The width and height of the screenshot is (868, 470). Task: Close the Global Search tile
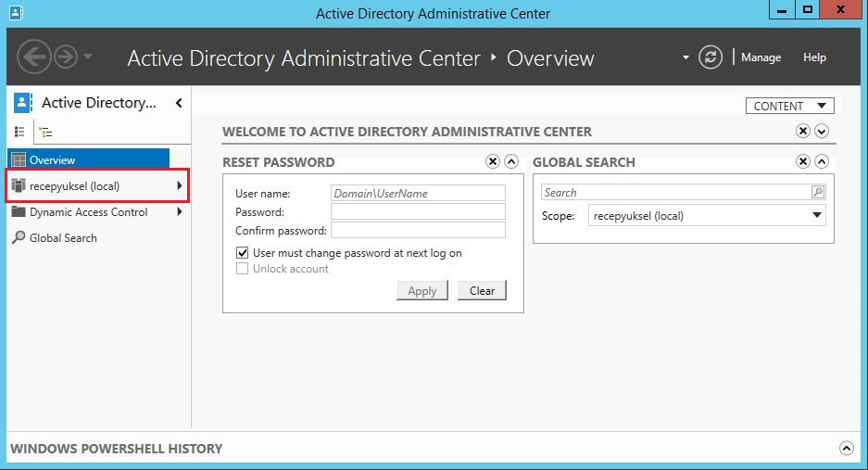point(802,161)
